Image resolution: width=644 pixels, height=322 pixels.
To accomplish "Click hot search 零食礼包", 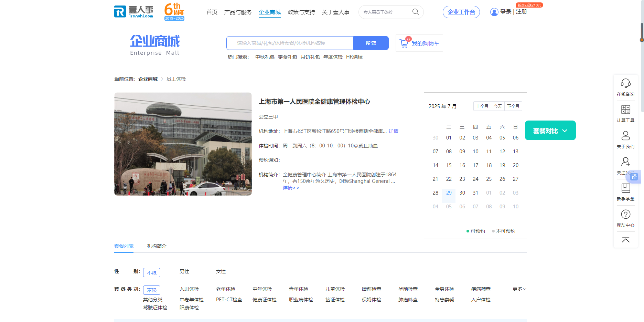I will coord(288,57).
